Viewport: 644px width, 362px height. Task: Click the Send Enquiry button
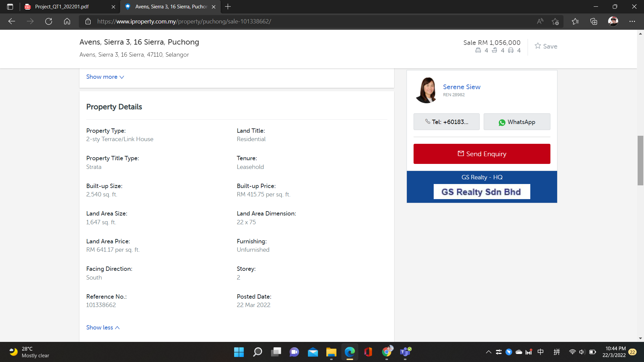coord(482,154)
